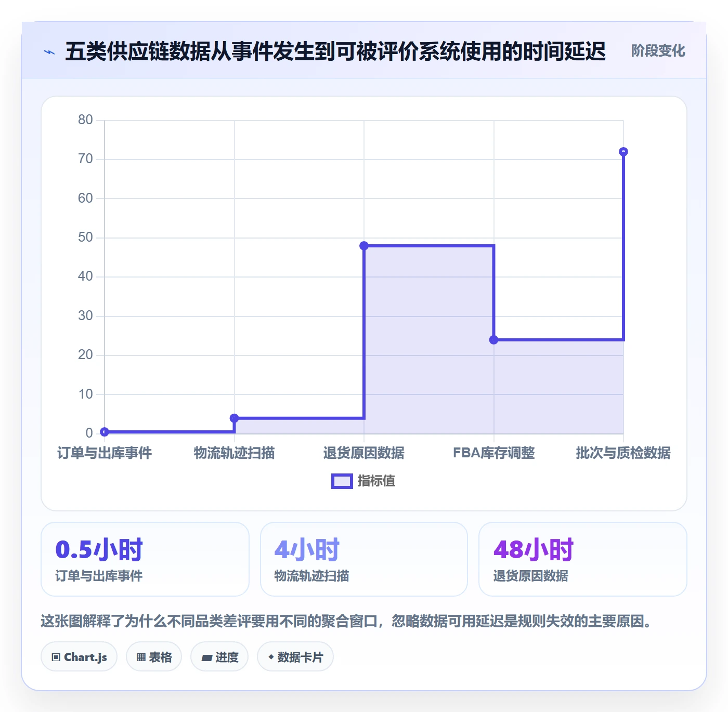Click the caption text starting 这张图解释了
The width and height of the screenshot is (728, 712).
pyautogui.click(x=346, y=621)
